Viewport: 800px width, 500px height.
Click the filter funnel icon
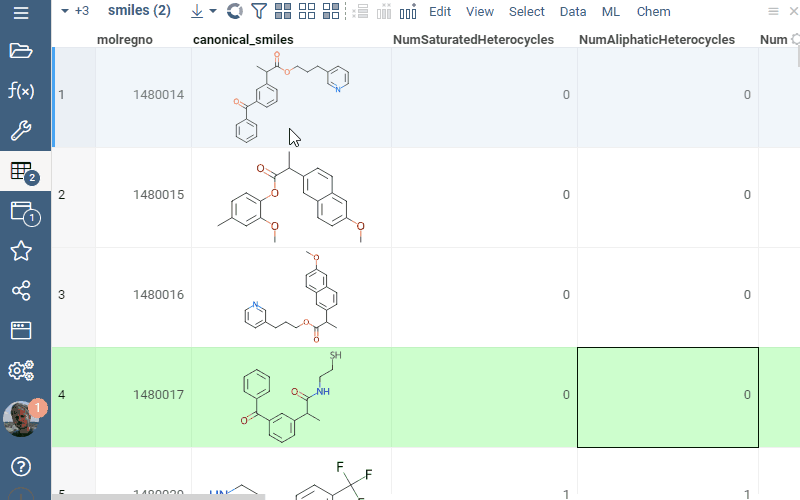click(x=259, y=12)
